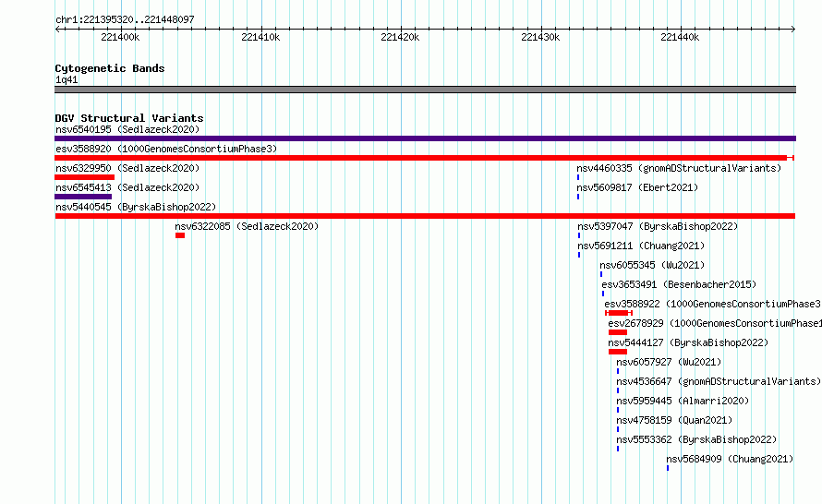Open the nsv5959445 (Almarri2020) label
This screenshot has height=504, width=822.
tap(683, 401)
